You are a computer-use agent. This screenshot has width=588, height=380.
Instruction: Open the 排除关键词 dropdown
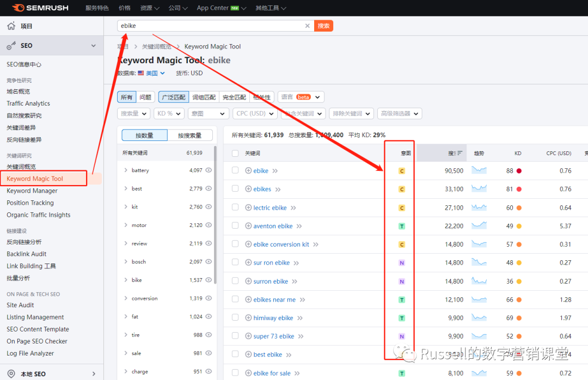(x=351, y=113)
